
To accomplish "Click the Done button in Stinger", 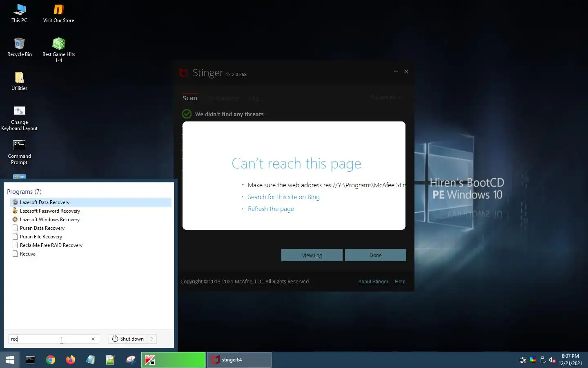I will 376,255.
